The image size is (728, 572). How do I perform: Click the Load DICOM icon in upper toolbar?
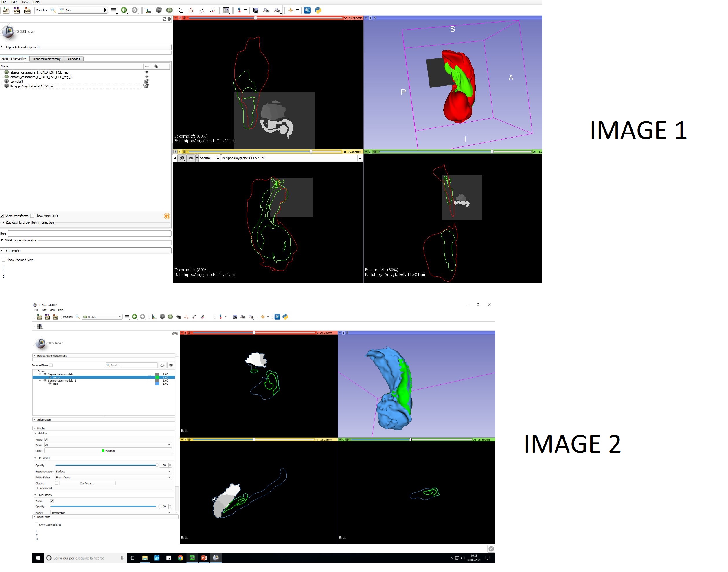(x=16, y=10)
